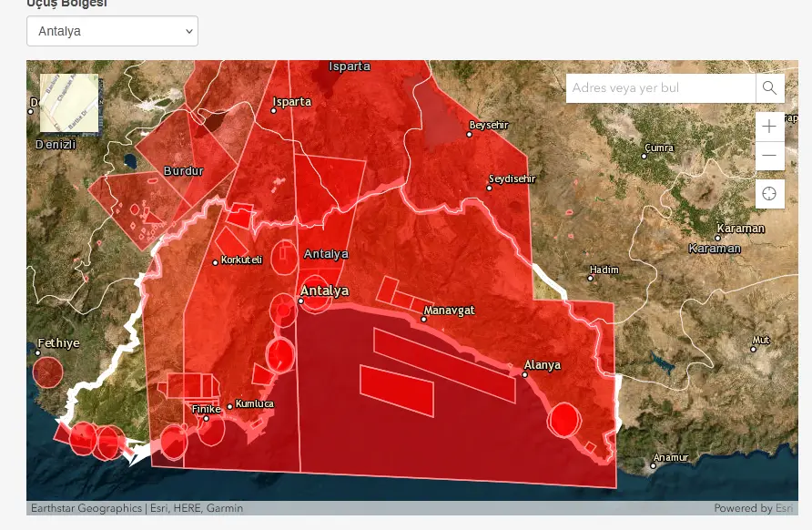Click the Finike town label
Image resolution: width=812 pixels, height=530 pixels.
[206, 409]
